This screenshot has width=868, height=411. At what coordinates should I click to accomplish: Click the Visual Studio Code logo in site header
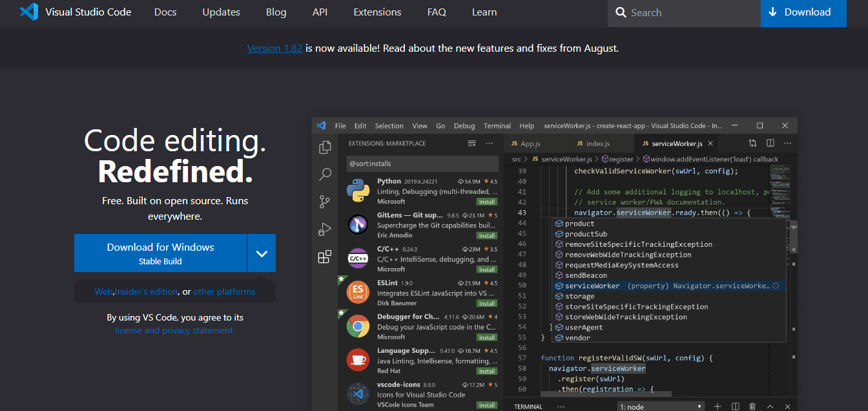tap(29, 12)
